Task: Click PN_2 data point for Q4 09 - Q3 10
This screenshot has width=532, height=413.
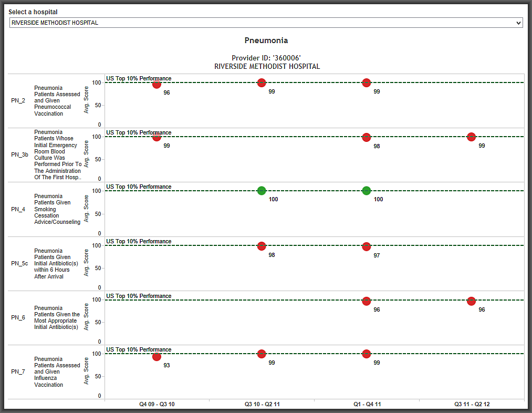Action: pos(157,84)
